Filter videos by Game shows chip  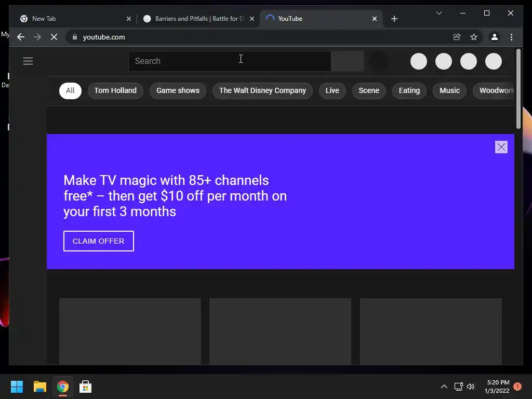(x=178, y=90)
